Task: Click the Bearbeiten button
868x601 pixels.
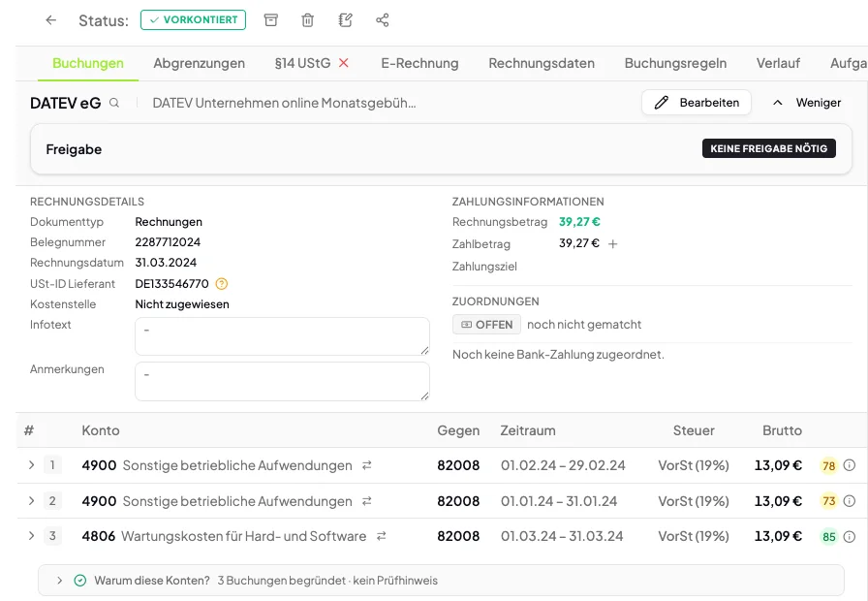Action: pyautogui.click(x=697, y=103)
